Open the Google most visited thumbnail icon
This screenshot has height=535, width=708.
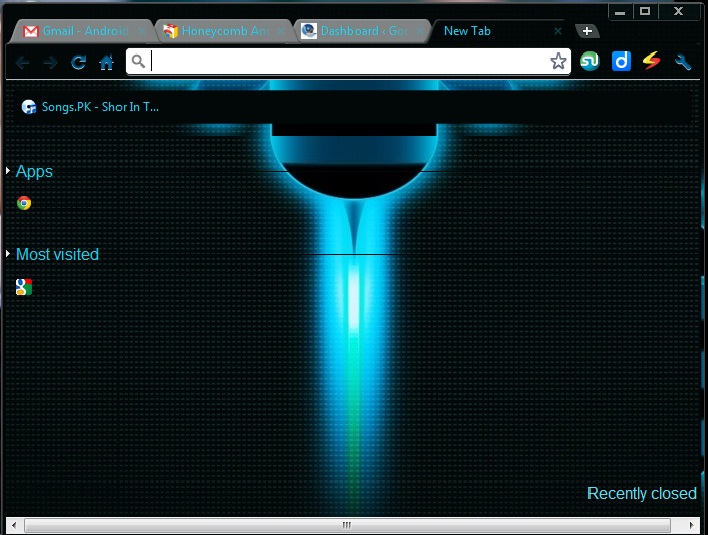[24, 287]
